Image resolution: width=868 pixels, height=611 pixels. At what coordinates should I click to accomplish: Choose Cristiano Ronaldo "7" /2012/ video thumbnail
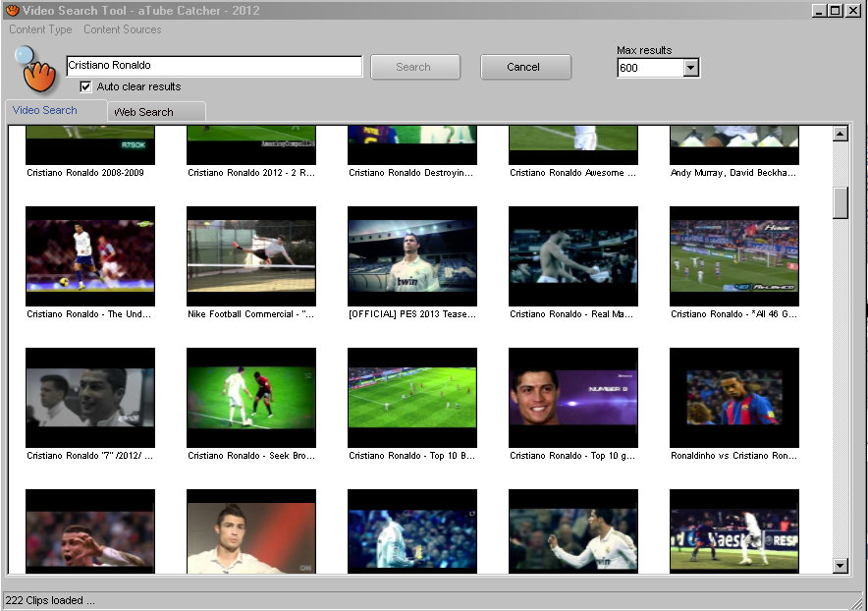pyautogui.click(x=90, y=397)
